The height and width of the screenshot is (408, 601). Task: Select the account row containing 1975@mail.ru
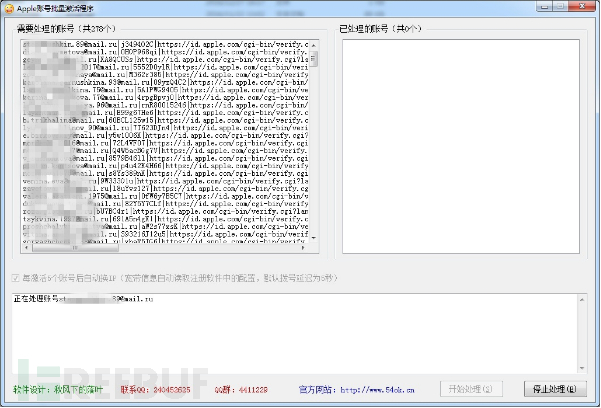pyautogui.click(x=166, y=196)
